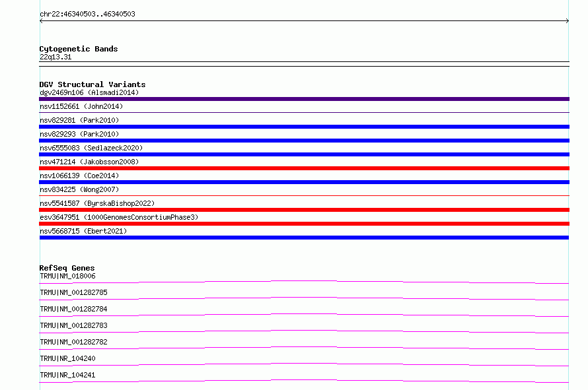Open variant nsv829293 (Park2010) label
This screenshot has height=390, width=588.
pos(79,134)
